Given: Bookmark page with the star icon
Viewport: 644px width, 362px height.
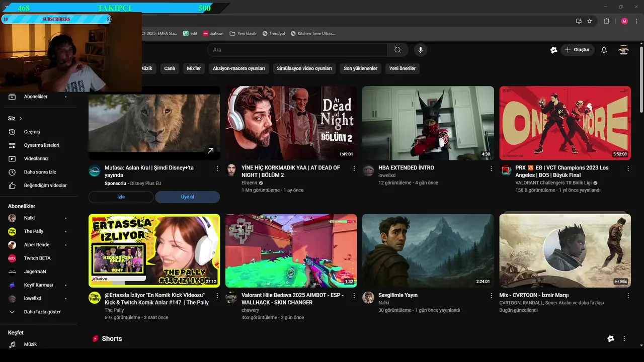Looking at the screenshot, I should [590, 21].
